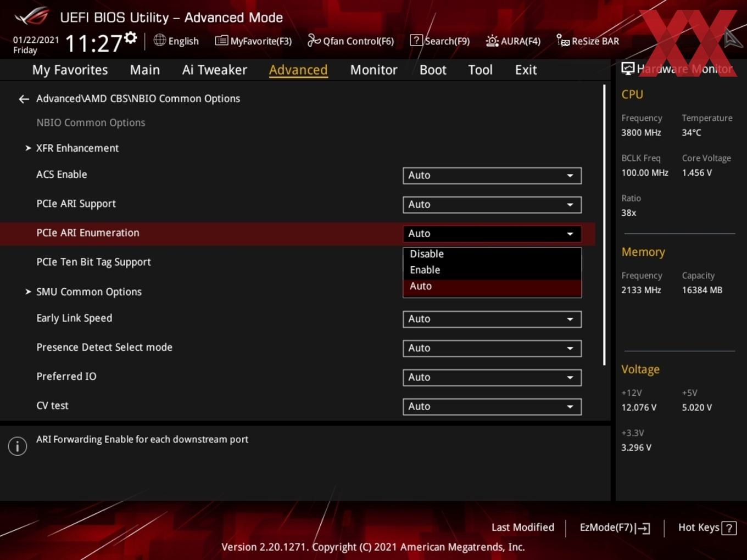747x560 pixels.
Task: Click the Preferred IO label
Action: pos(66,377)
